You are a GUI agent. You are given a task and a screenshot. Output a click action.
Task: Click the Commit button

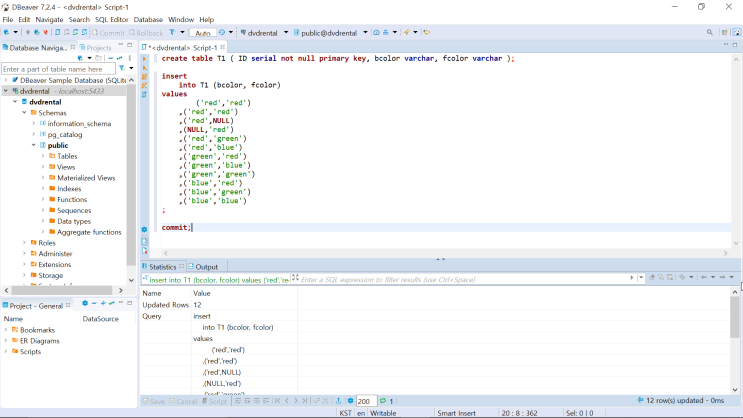[x=108, y=33]
